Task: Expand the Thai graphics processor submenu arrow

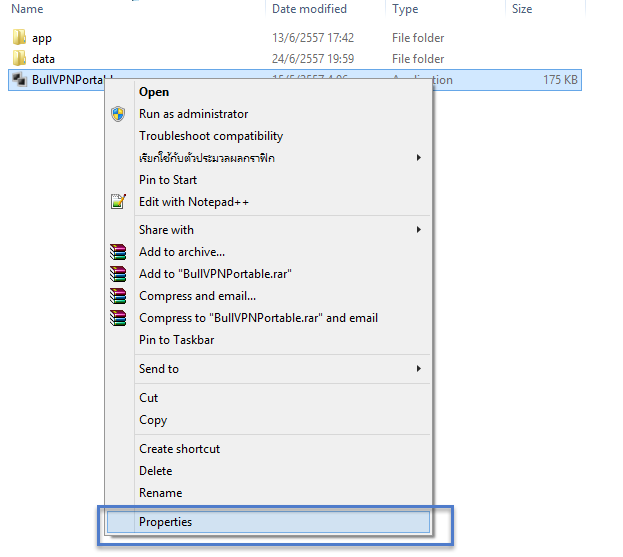Action: pos(418,158)
